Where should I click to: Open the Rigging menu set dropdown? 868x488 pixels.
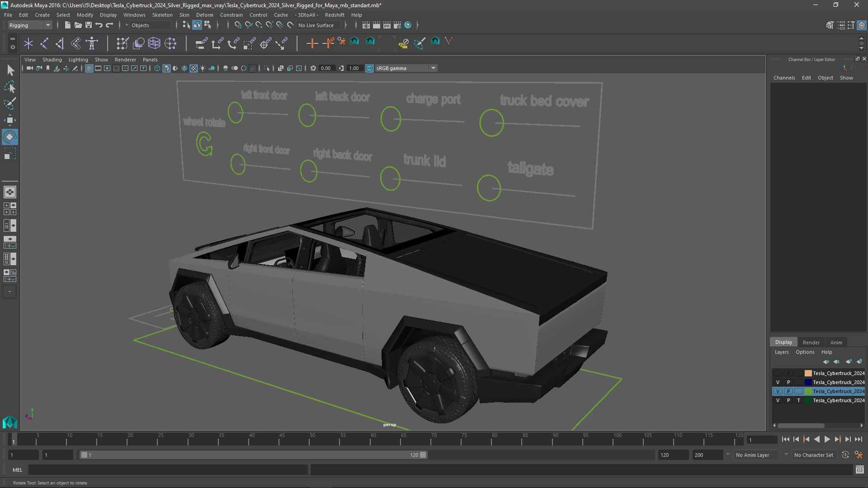pos(29,25)
